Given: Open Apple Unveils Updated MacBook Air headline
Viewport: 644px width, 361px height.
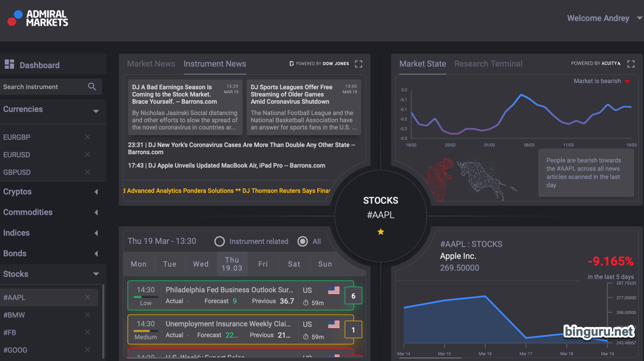Looking at the screenshot, I should (227, 166).
